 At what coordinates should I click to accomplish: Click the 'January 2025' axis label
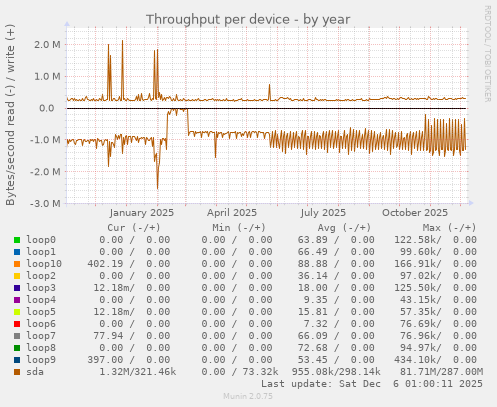[x=142, y=213]
